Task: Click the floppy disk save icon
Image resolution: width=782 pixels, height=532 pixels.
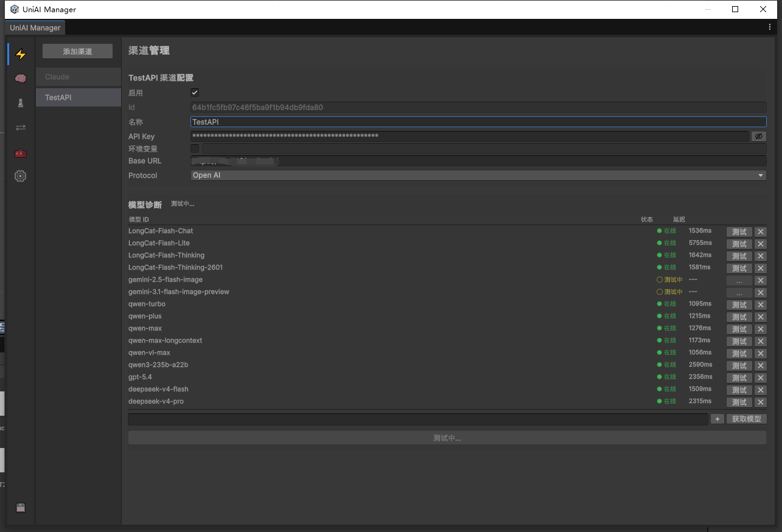Action: pos(21,508)
